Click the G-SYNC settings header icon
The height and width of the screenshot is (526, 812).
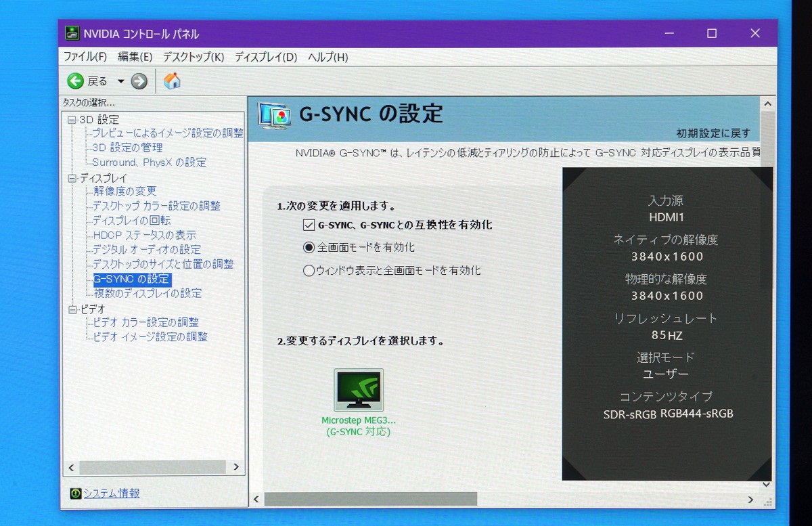pyautogui.click(x=274, y=115)
